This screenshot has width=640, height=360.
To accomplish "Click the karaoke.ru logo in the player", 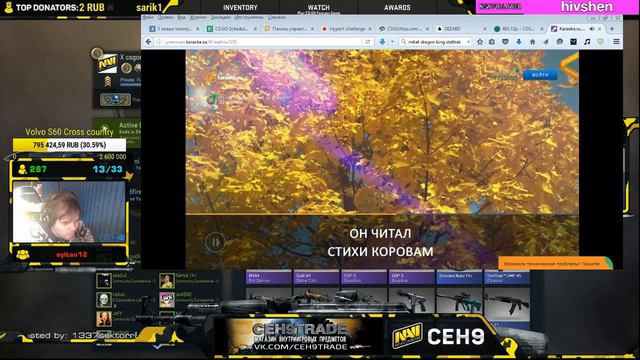I will 225,77.
